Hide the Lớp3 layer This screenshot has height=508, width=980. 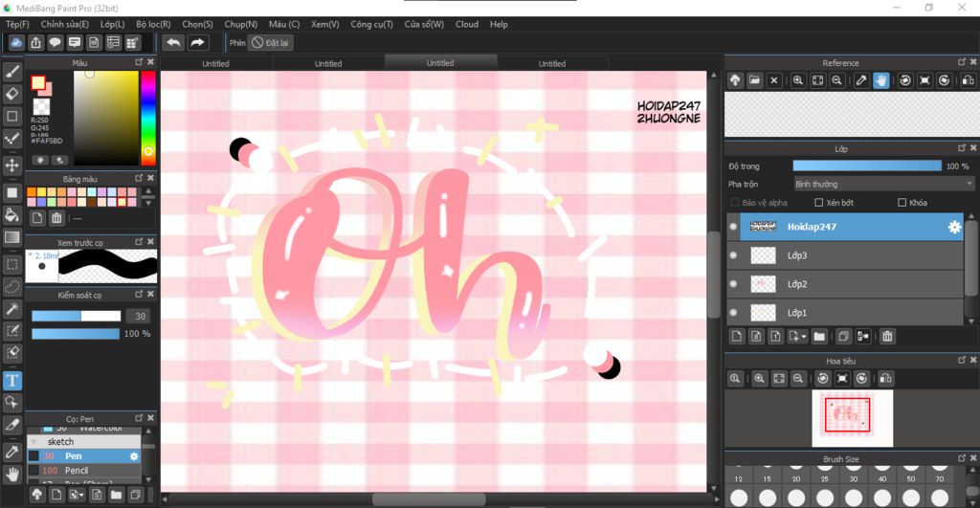[733, 254]
